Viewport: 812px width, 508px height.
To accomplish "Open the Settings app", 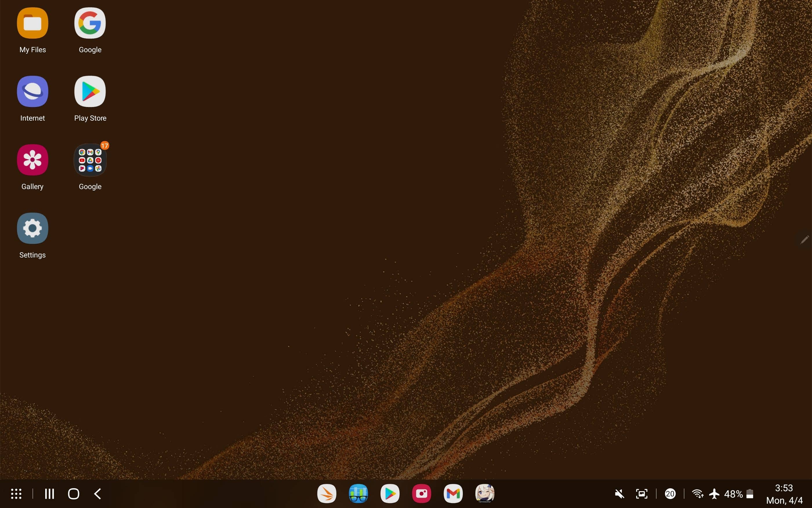I will (32, 228).
